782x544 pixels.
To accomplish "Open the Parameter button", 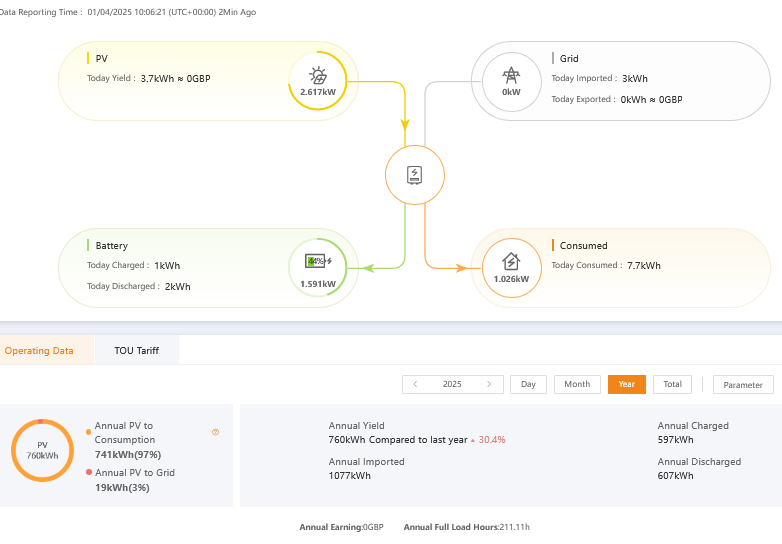I will coord(743,384).
